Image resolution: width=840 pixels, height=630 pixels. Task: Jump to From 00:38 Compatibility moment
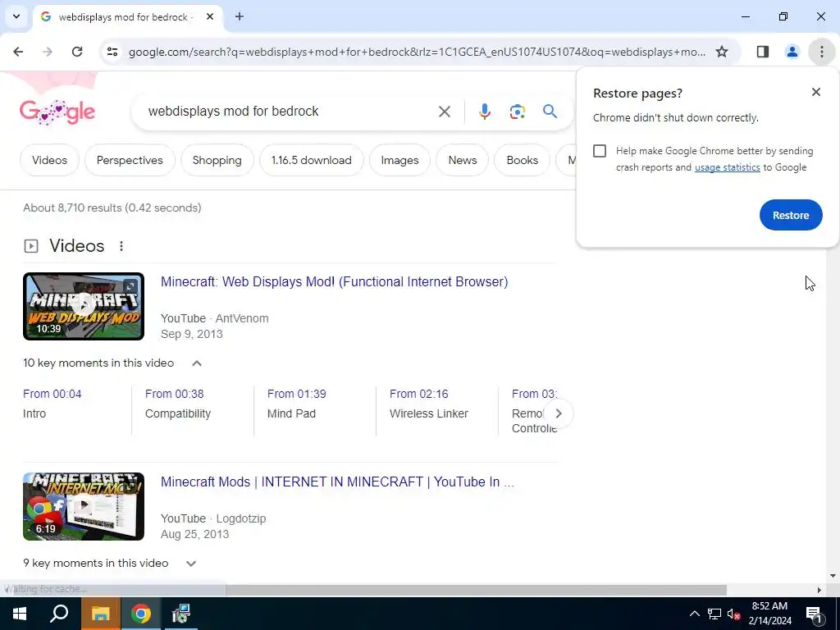coord(178,404)
